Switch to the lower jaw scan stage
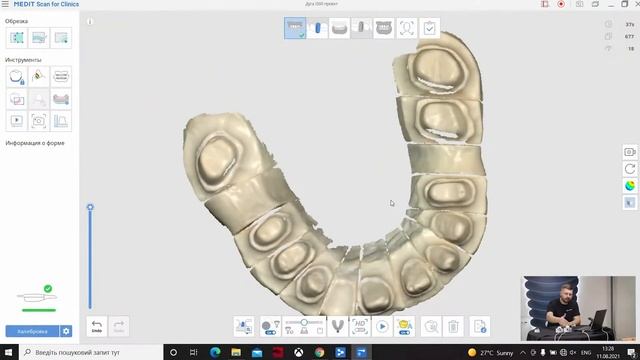This screenshot has width=640, height=360. [340, 28]
